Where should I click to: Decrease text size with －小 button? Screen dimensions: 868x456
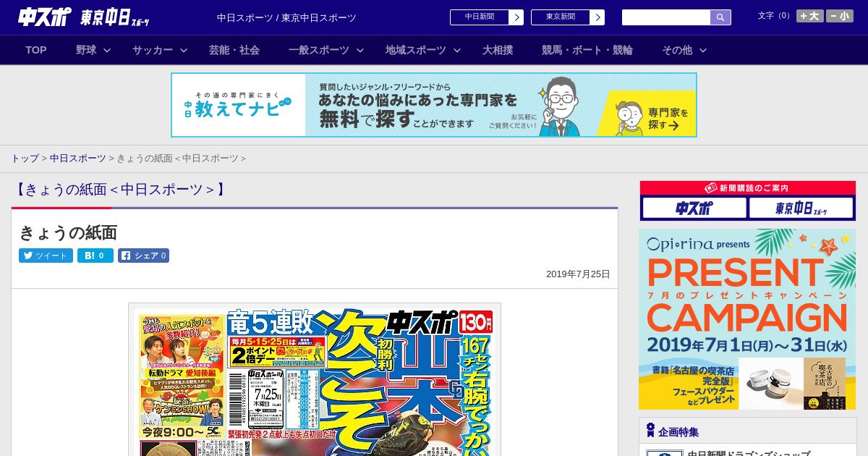840,16
